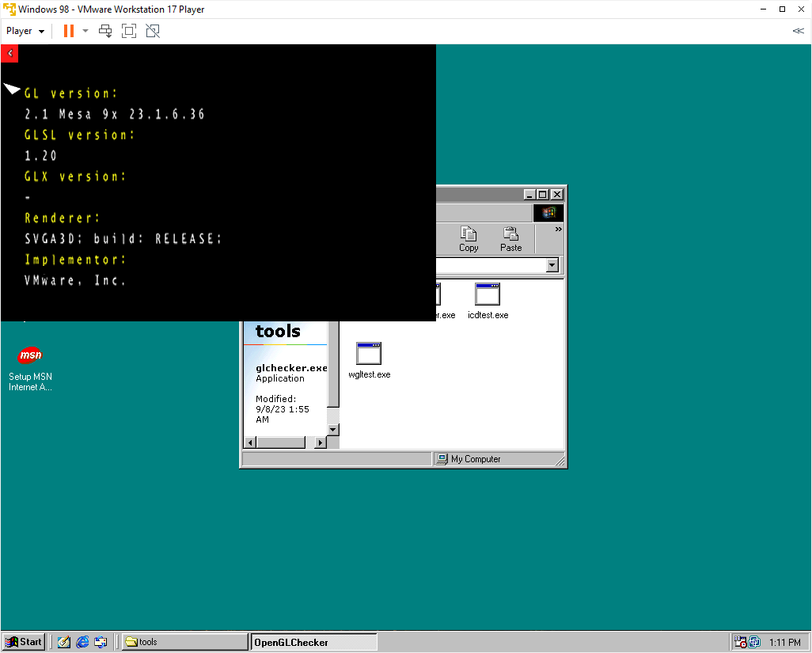Open the address bar dropdown
Image resolution: width=812 pixels, height=653 pixels.
(553, 264)
